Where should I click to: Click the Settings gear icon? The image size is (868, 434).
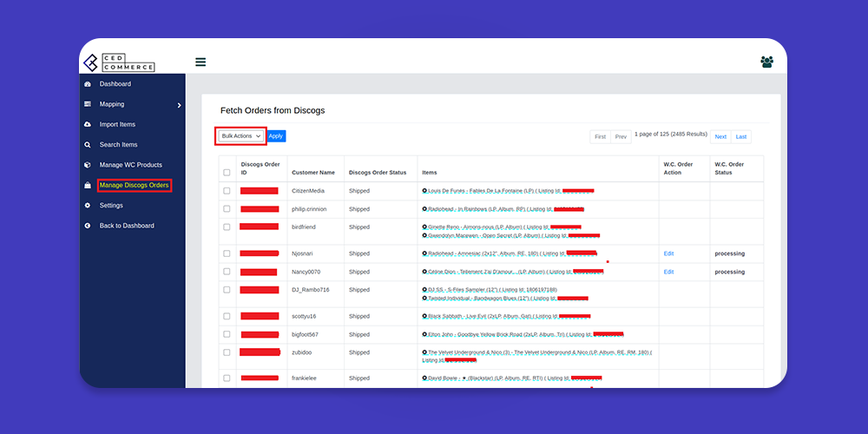coord(87,206)
